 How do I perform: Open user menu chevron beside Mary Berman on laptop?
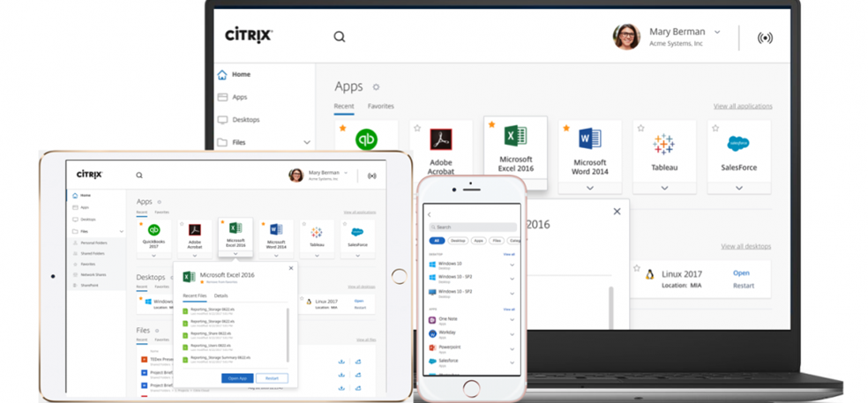coord(717,32)
